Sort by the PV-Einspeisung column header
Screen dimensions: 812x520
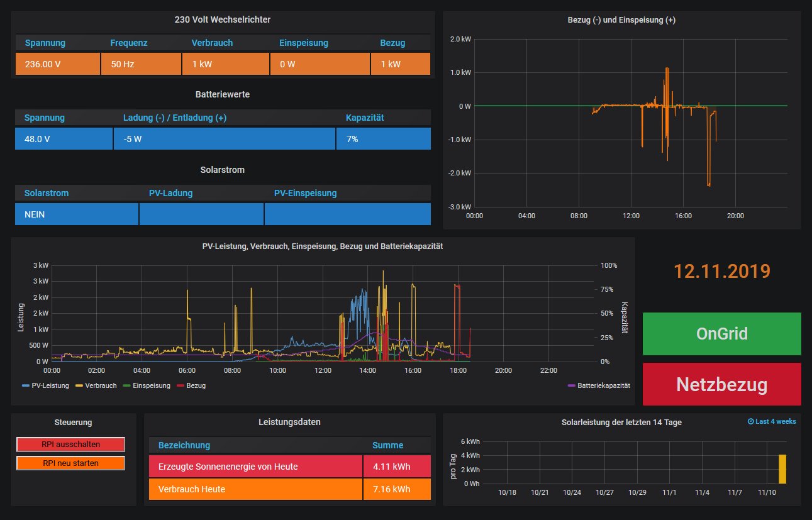(x=306, y=193)
